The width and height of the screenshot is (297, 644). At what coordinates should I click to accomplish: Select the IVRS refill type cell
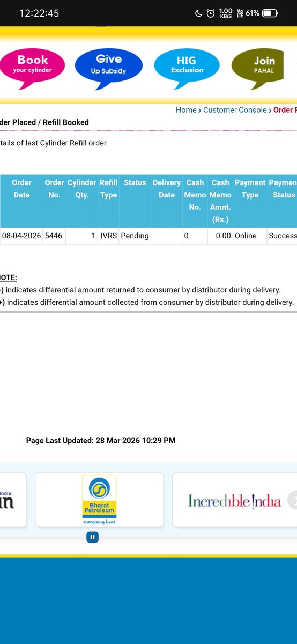(x=108, y=236)
